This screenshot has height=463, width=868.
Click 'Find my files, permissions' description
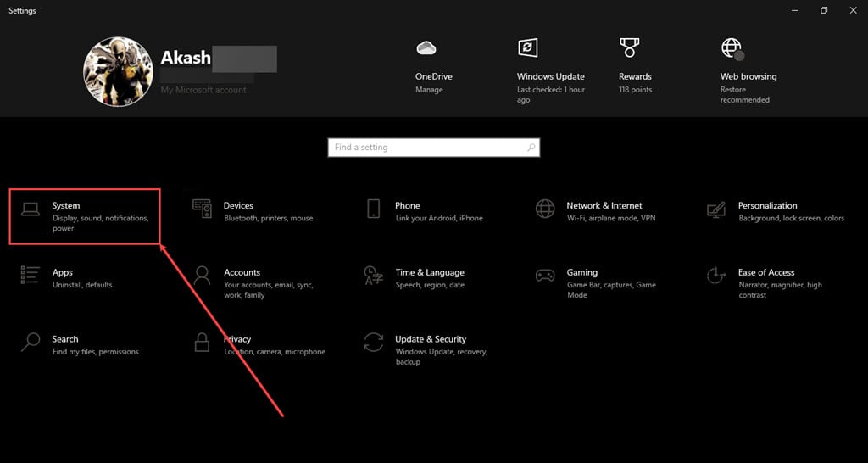(96, 352)
